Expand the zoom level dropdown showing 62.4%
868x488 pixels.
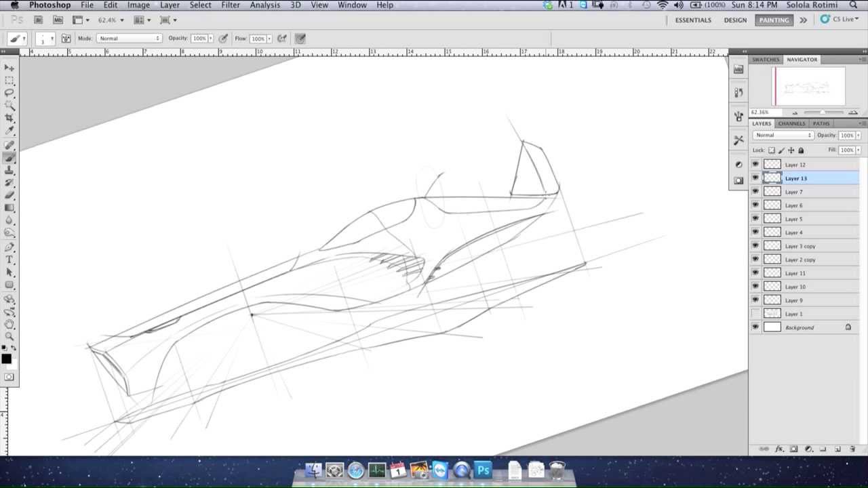click(x=121, y=20)
